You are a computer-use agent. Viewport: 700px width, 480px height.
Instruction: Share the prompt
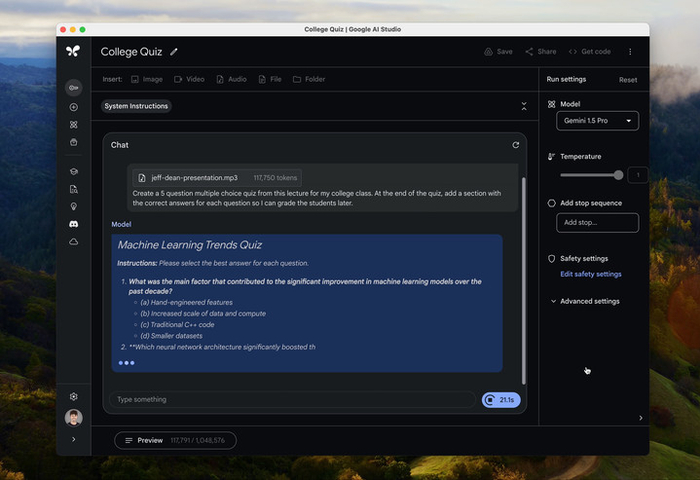tap(541, 52)
